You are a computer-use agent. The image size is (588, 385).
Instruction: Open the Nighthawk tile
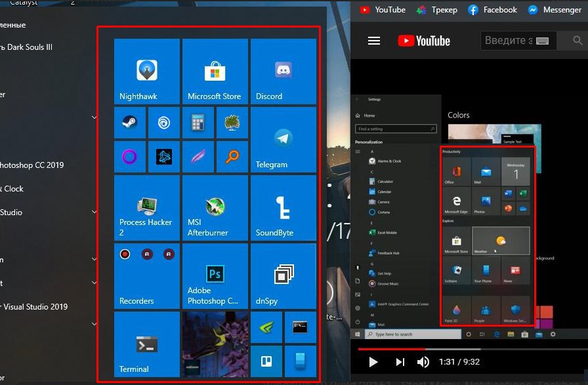pyautogui.click(x=146, y=71)
